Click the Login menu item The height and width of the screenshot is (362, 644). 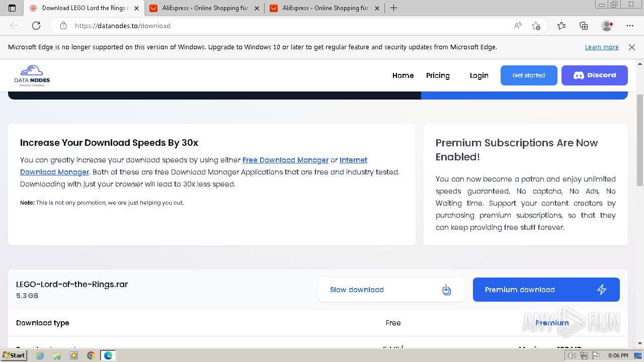coord(479,75)
